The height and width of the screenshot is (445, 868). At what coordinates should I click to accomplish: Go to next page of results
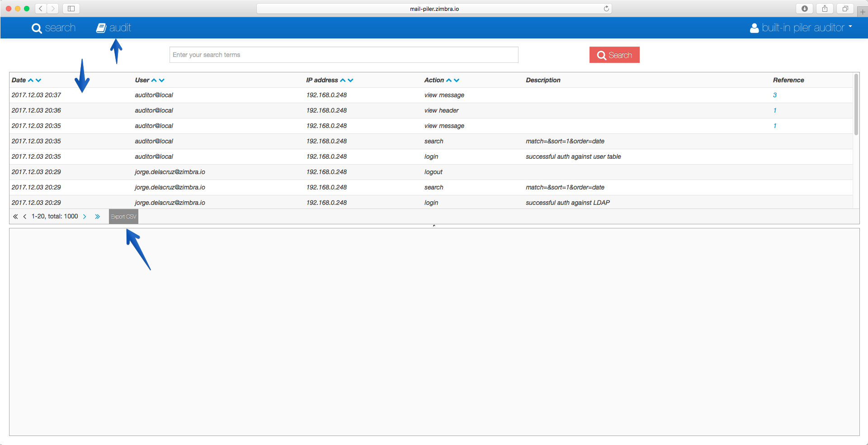click(85, 217)
